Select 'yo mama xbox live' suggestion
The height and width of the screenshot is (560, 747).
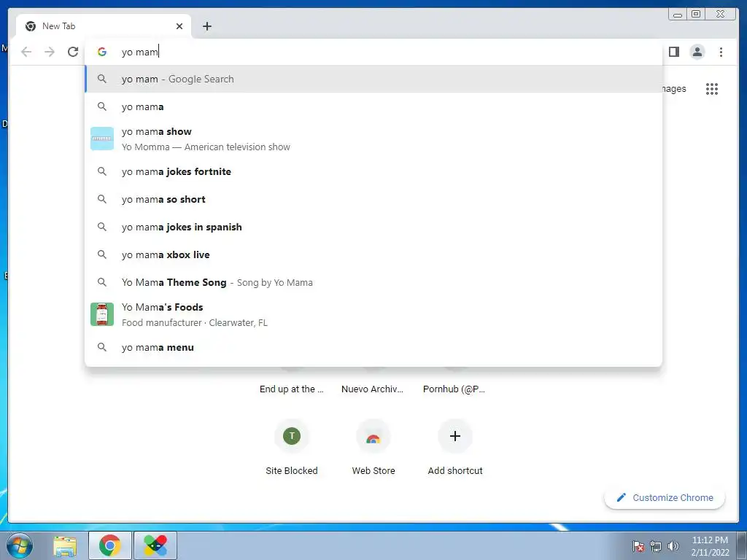click(373, 254)
